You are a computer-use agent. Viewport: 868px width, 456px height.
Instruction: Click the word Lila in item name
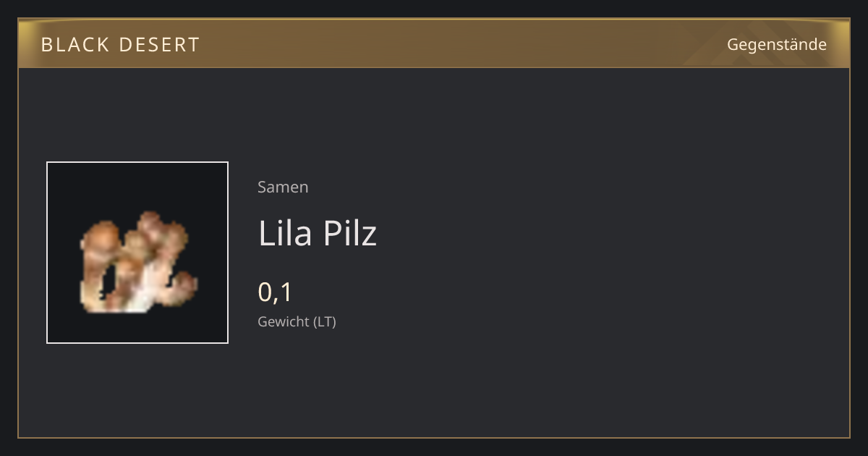(x=285, y=233)
